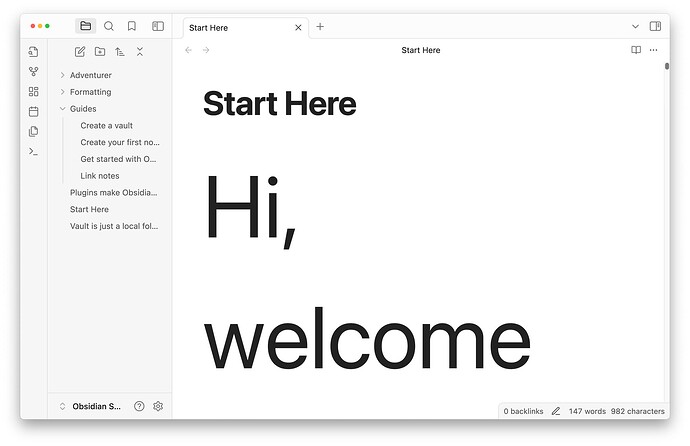690x446 pixels.
Task: Click the 'Hi,' text in the note
Action: click(250, 212)
